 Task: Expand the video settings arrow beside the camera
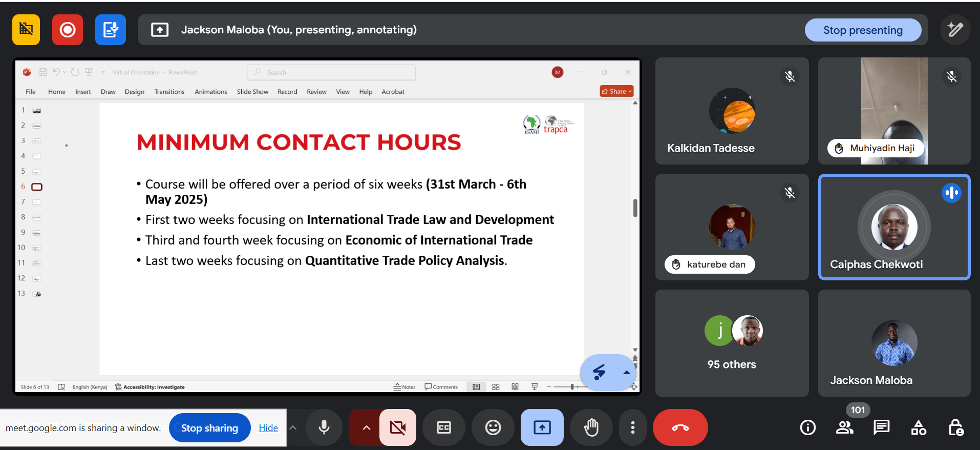coord(366,427)
